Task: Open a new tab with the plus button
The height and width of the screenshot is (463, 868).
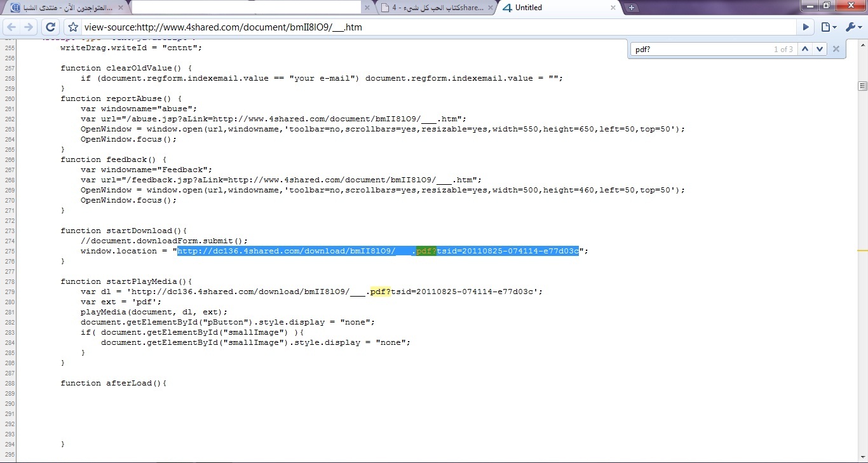Action: click(x=631, y=8)
